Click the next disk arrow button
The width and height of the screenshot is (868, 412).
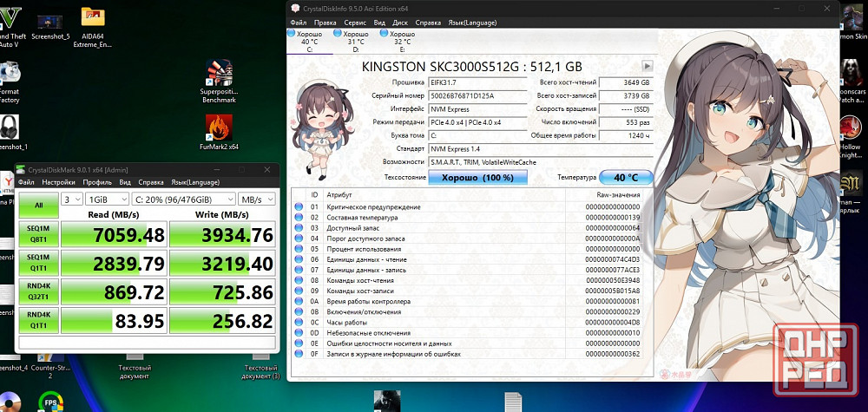click(x=646, y=66)
